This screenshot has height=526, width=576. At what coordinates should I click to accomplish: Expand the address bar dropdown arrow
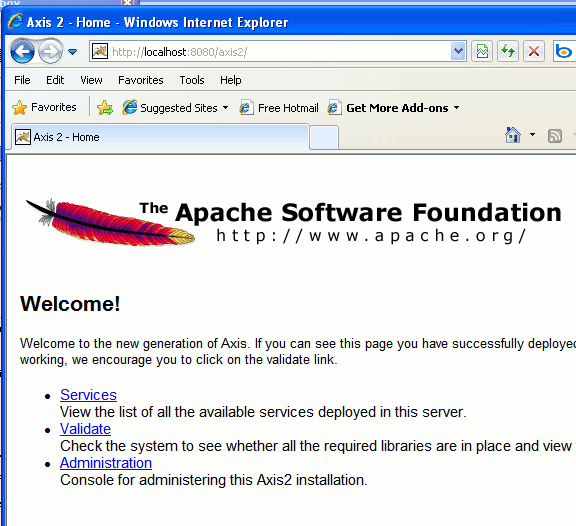[458, 51]
